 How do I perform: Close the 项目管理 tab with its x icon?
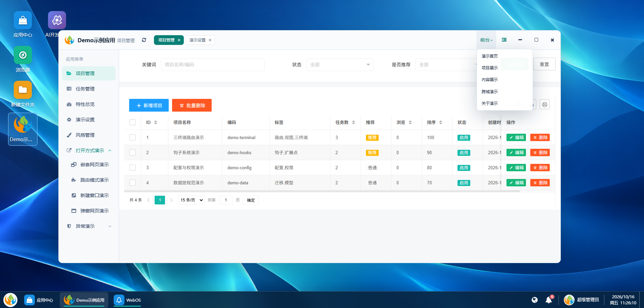(x=179, y=40)
